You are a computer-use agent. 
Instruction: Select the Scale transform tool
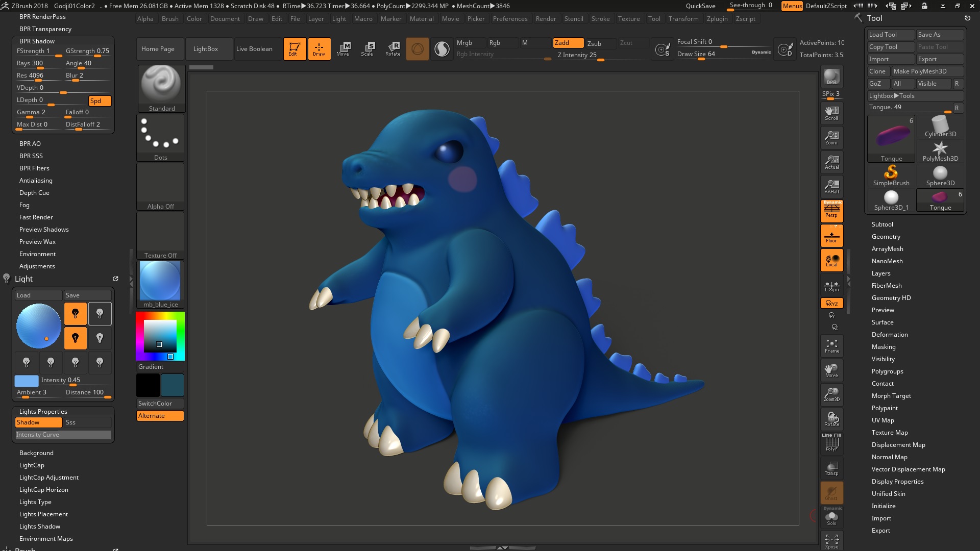click(x=367, y=48)
